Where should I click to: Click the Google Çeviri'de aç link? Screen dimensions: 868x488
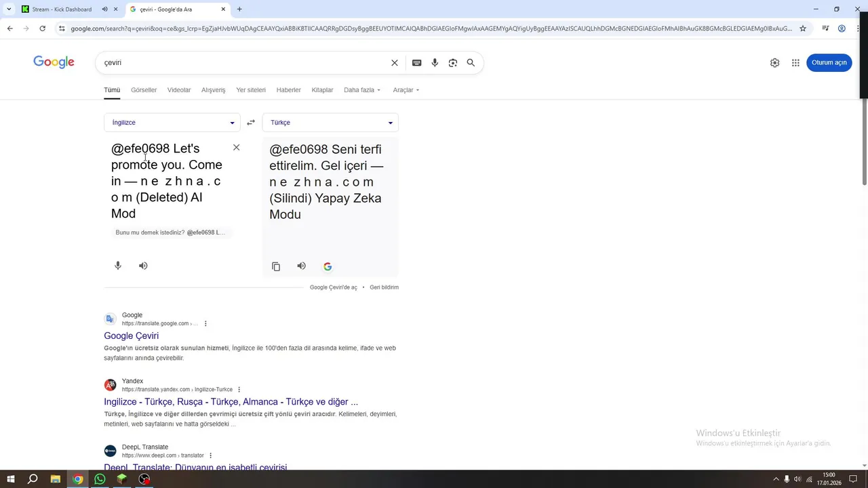[334, 287]
